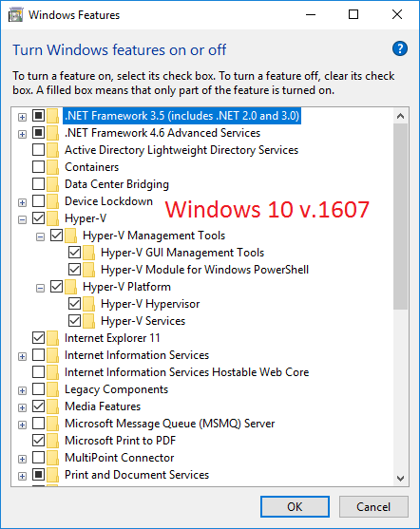Screen dimensions: 420x529
Task: Expand the Print and Document Services node
Action: [x=22, y=476]
